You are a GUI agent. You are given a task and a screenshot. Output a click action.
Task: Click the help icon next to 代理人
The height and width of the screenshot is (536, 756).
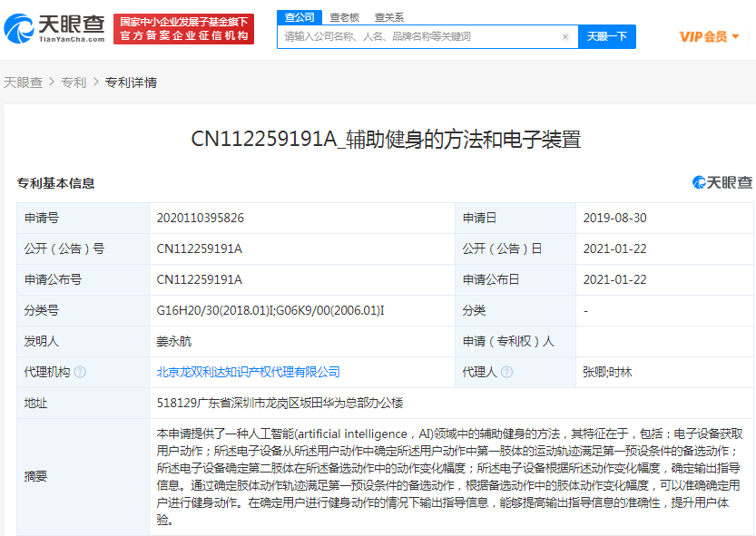coord(506,372)
